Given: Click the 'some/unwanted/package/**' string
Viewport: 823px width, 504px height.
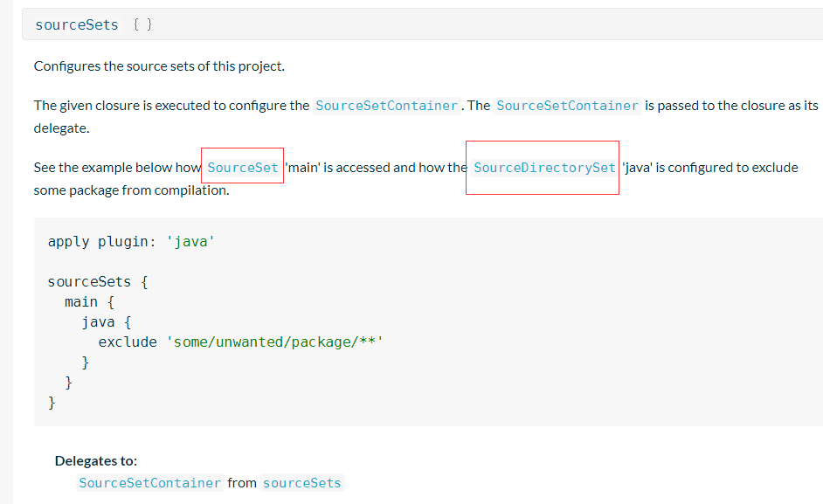Looking at the screenshot, I should tap(274, 342).
